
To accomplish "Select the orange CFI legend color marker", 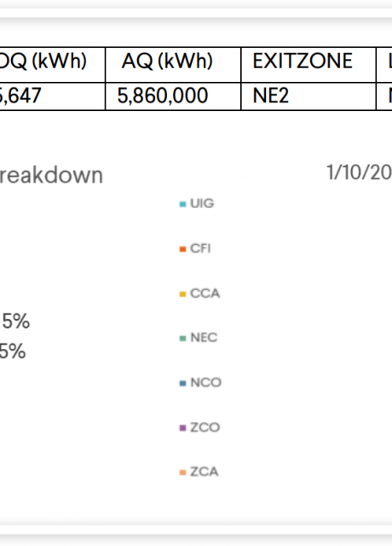I will pyautogui.click(x=182, y=249).
